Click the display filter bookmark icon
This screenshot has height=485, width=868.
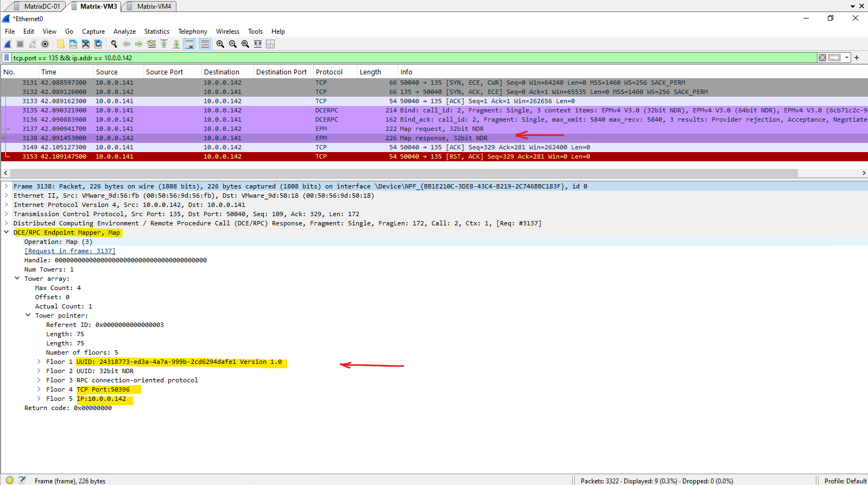(7, 58)
